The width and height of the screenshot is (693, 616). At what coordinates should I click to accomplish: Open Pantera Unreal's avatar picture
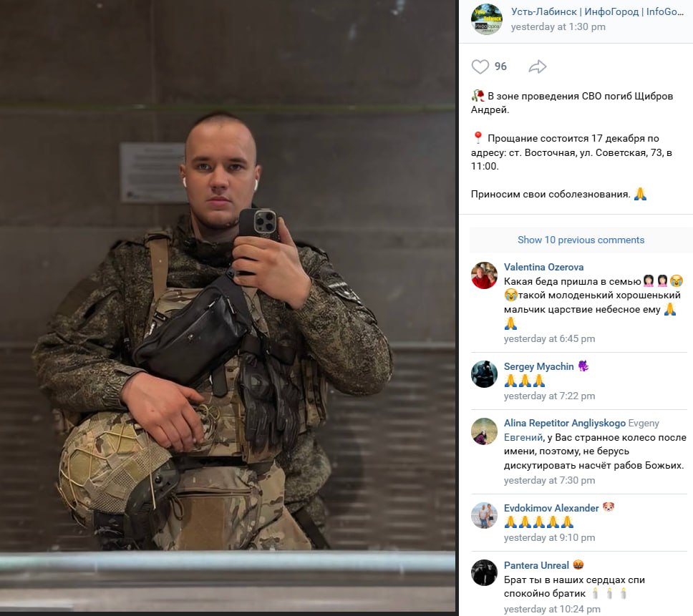[x=484, y=572]
